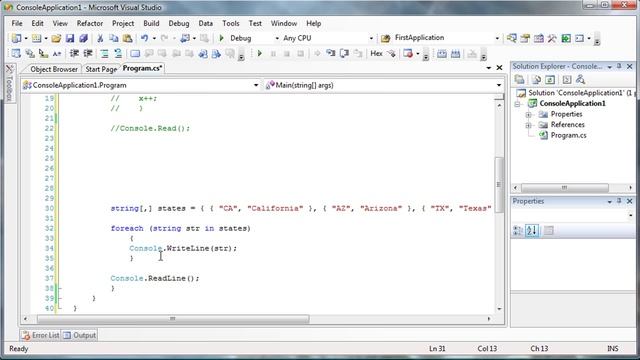Open the Properties panel window-position dropdown
Screen dimensions: 640x360
(609, 202)
